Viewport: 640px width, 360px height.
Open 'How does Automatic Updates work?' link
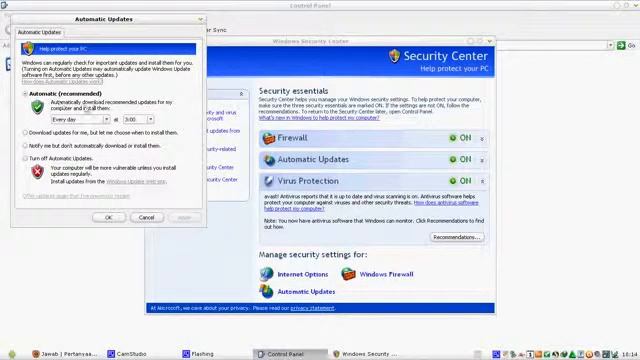click(62, 82)
